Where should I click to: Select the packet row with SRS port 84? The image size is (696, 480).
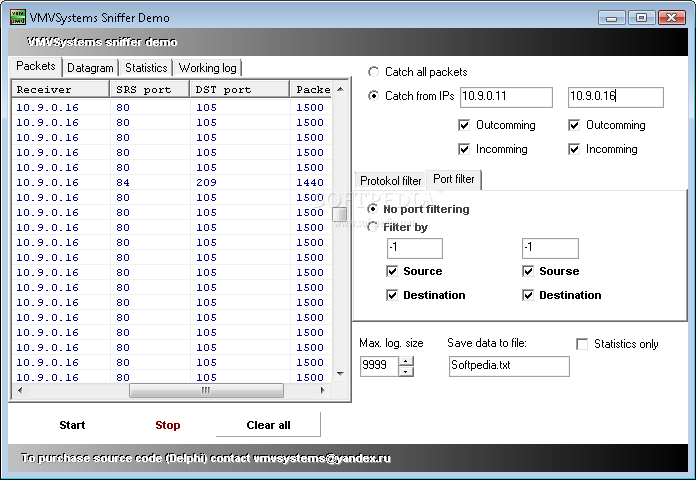coord(172,182)
